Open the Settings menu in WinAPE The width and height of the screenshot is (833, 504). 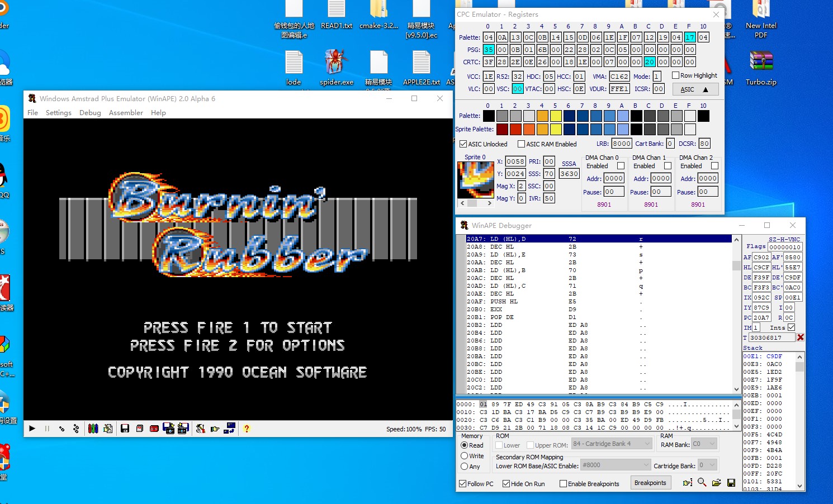pos(59,112)
